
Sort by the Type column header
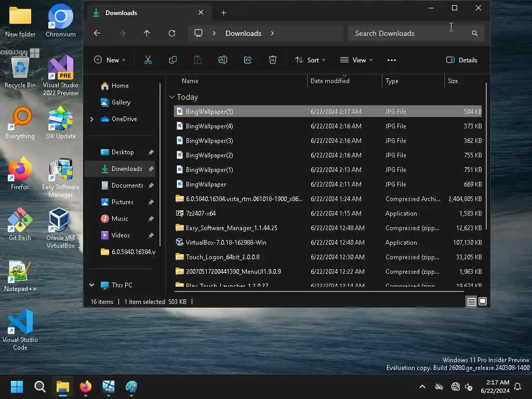click(x=392, y=81)
